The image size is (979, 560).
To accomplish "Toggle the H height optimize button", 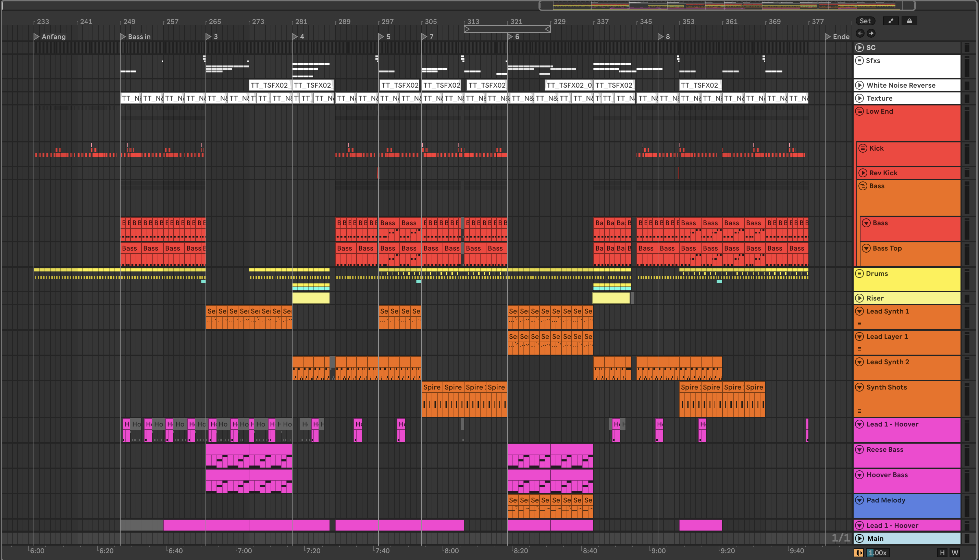I will point(942,553).
